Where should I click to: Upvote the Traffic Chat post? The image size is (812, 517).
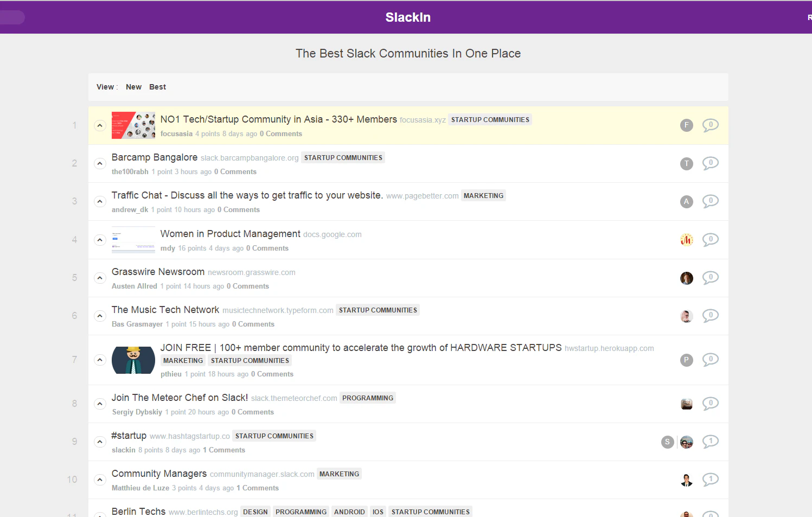pos(100,201)
